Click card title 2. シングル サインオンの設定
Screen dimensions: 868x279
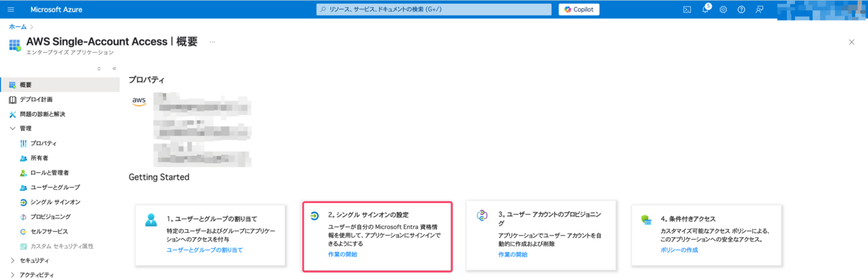[x=368, y=215]
